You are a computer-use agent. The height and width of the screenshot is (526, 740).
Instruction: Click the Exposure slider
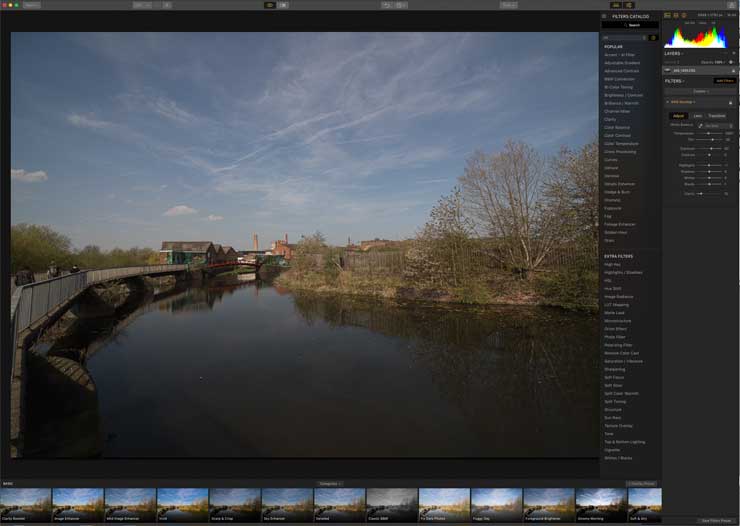point(709,149)
